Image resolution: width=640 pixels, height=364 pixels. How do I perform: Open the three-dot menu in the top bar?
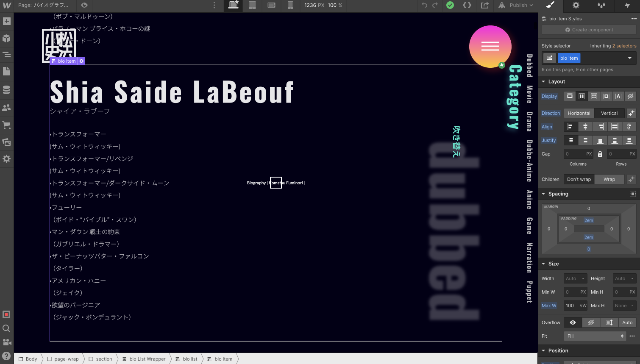[214, 5]
